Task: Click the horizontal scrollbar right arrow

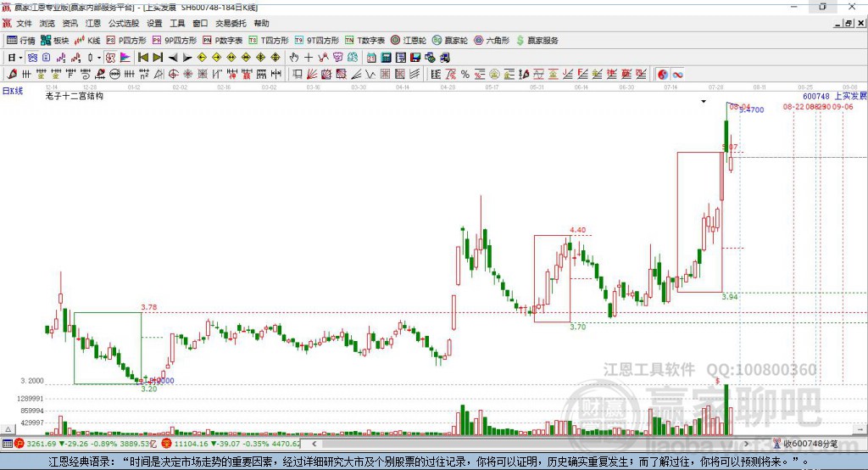Action: point(746,444)
